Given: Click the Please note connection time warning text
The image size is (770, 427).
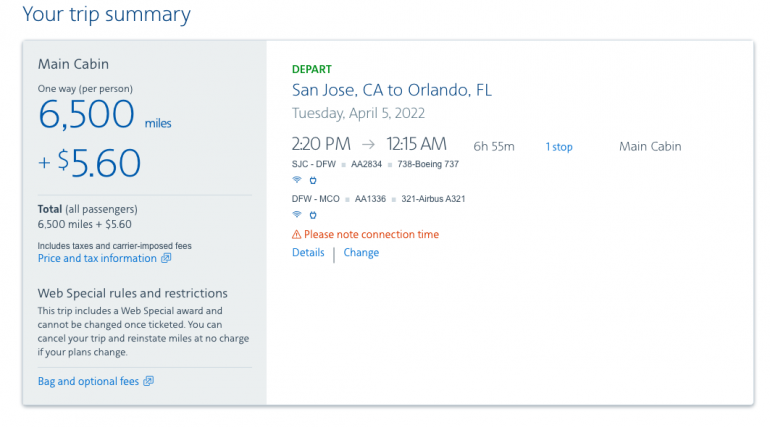Looking at the screenshot, I should [x=371, y=235].
